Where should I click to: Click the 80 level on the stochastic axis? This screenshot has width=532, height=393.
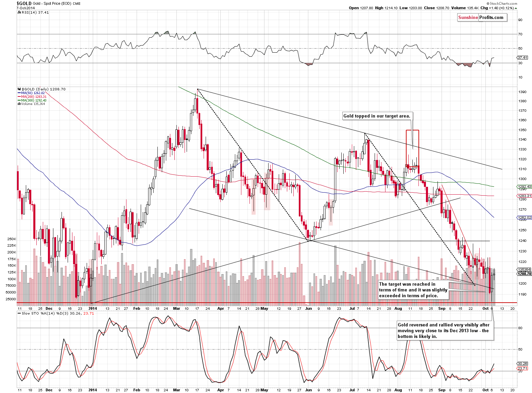[x=520, y=328]
